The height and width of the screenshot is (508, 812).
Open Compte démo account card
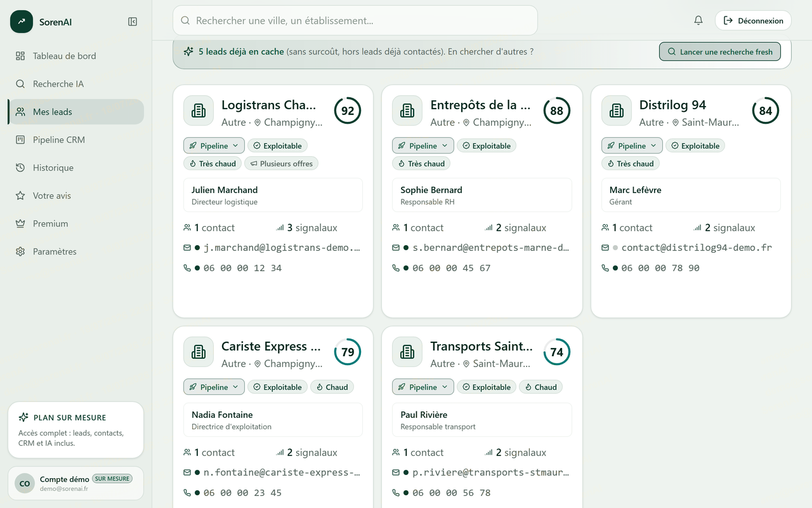tap(76, 483)
